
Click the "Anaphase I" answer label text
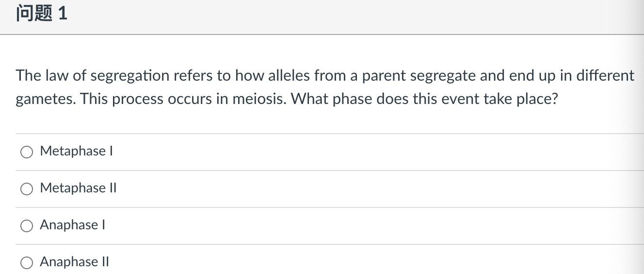72,225
